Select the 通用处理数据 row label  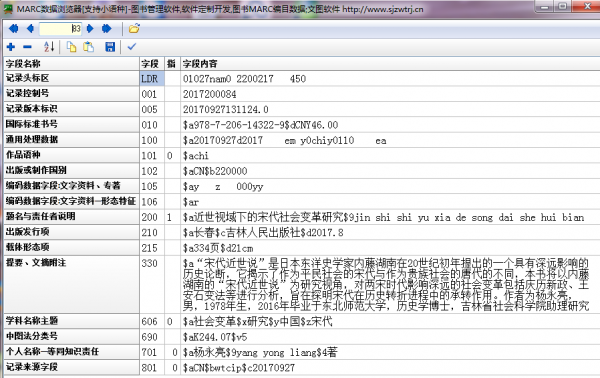(72, 140)
